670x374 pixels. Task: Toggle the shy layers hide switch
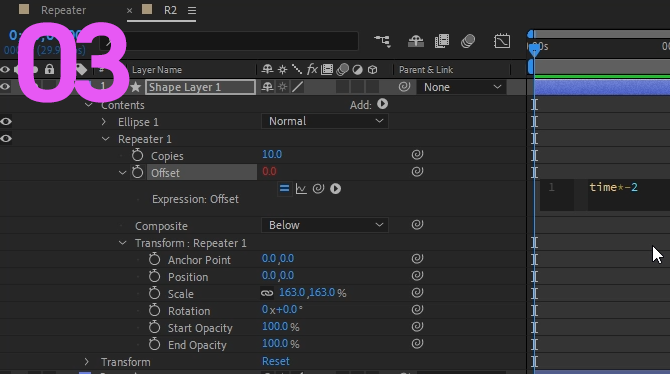click(x=415, y=41)
